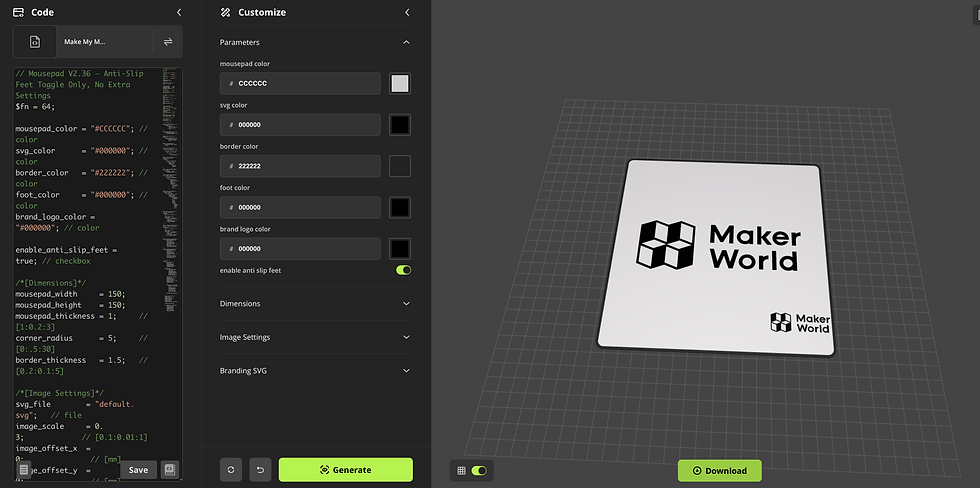
Task: Expand the Dimensions section
Action: pos(316,304)
